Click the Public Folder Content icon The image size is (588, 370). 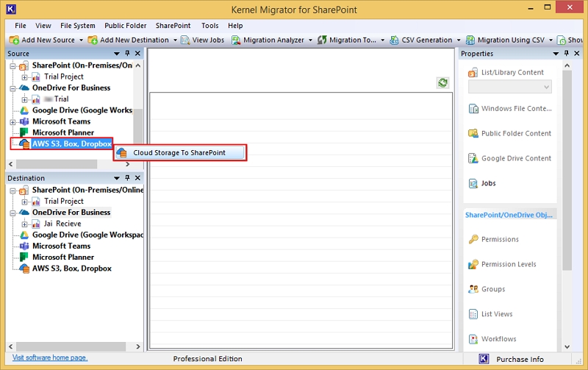473,134
